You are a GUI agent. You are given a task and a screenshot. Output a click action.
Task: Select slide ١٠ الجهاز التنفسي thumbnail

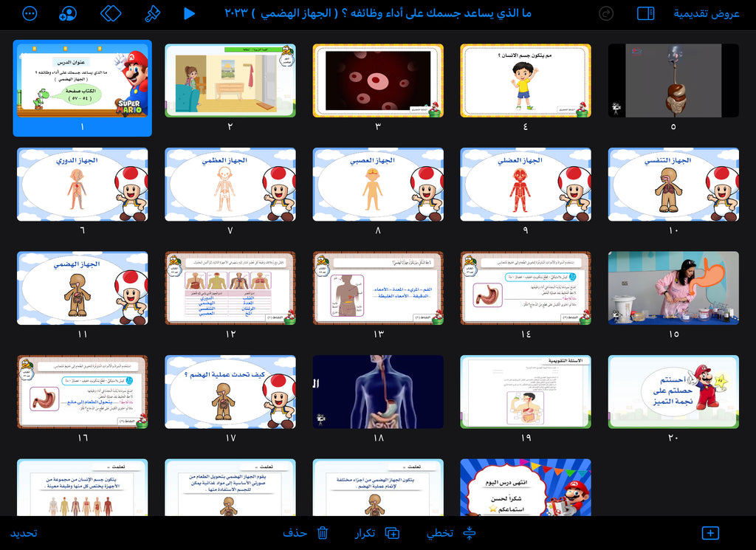673,185
